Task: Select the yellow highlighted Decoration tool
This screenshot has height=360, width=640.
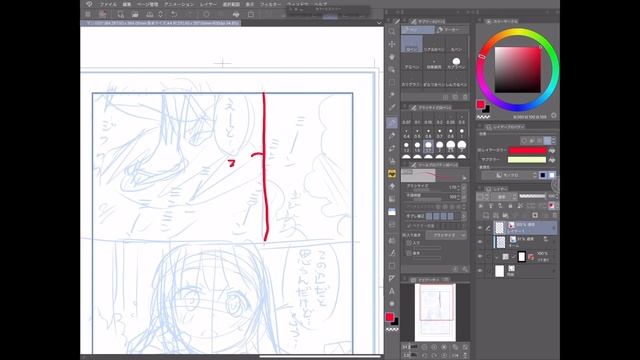Action: pos(392,173)
